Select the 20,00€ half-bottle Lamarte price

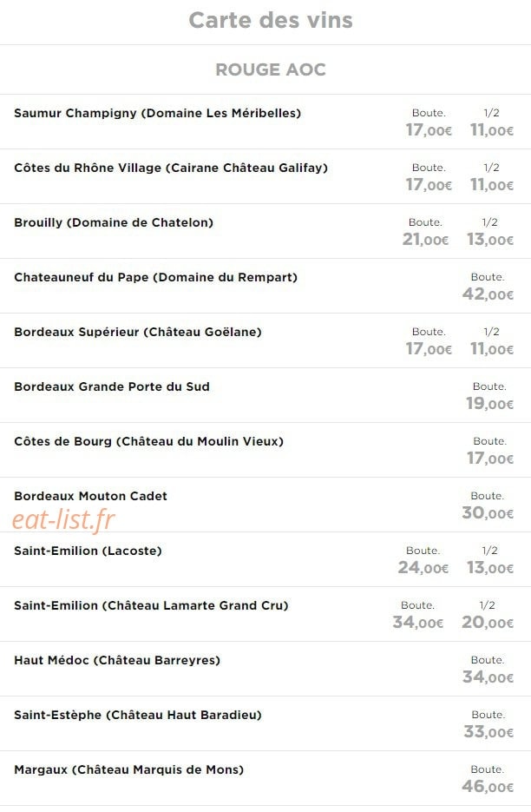[488, 623]
